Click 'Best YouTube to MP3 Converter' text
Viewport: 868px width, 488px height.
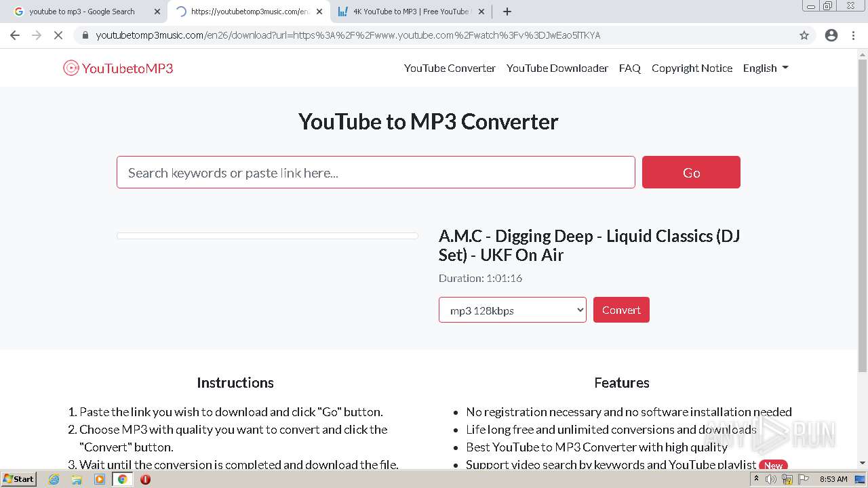[x=597, y=447]
